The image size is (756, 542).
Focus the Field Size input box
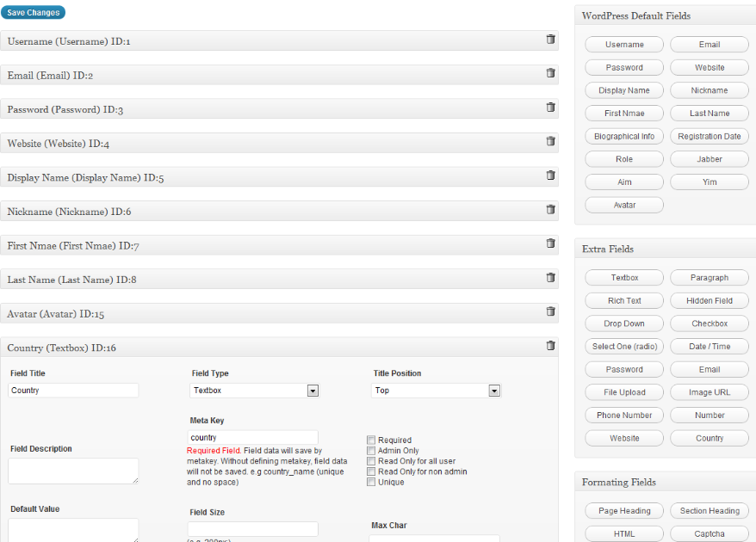point(252,528)
